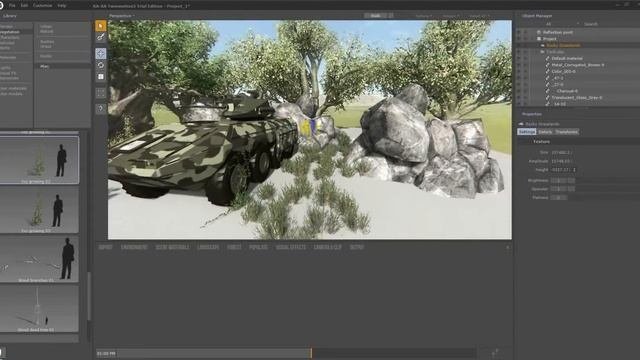640x360 pixels.
Task: Select the Rocks library subcategory
Action: [x=46, y=56]
